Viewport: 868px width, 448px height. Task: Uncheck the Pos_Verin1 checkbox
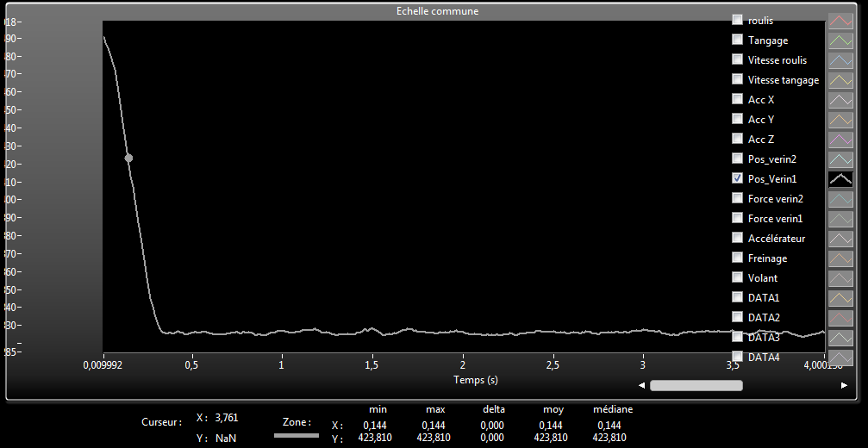click(x=737, y=178)
